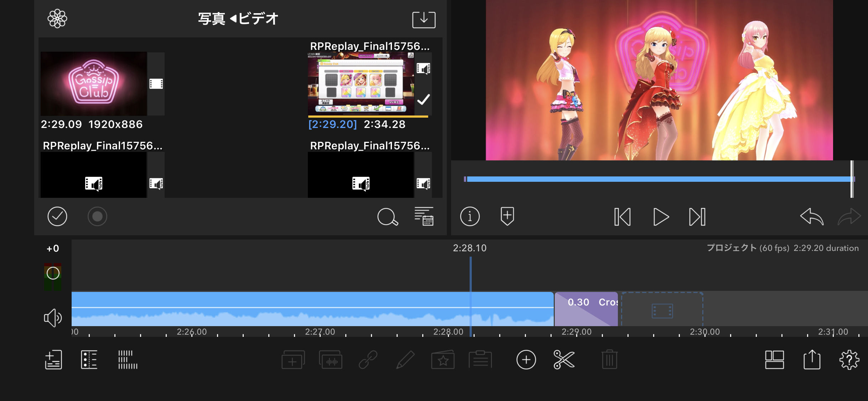Tap the dashed empty clip placeholder

pos(662,309)
